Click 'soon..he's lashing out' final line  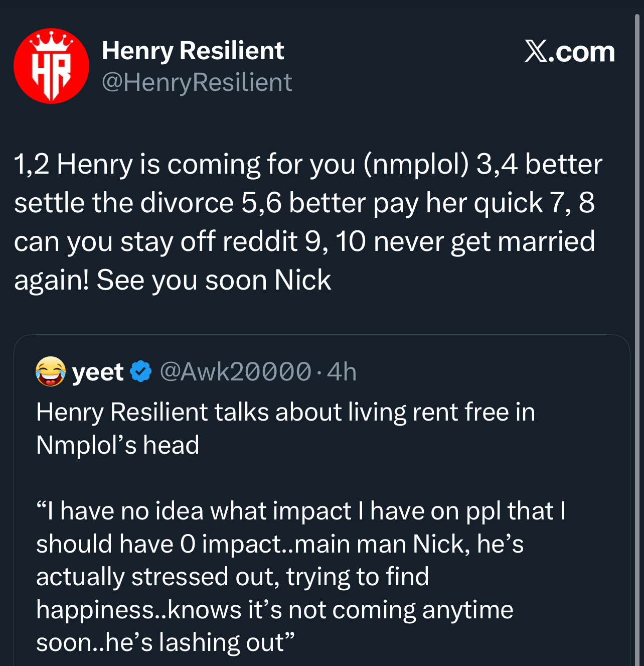165,642
